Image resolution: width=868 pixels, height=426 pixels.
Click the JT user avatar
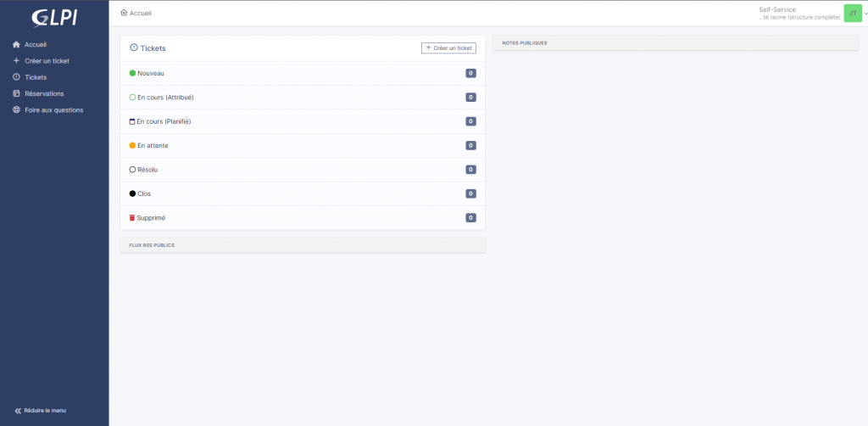coord(852,13)
